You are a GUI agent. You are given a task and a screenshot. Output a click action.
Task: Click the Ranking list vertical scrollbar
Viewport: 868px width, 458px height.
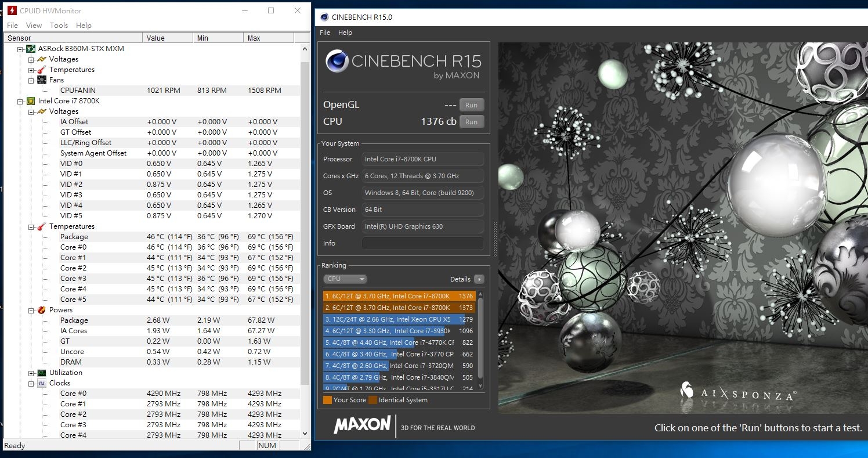point(480,340)
